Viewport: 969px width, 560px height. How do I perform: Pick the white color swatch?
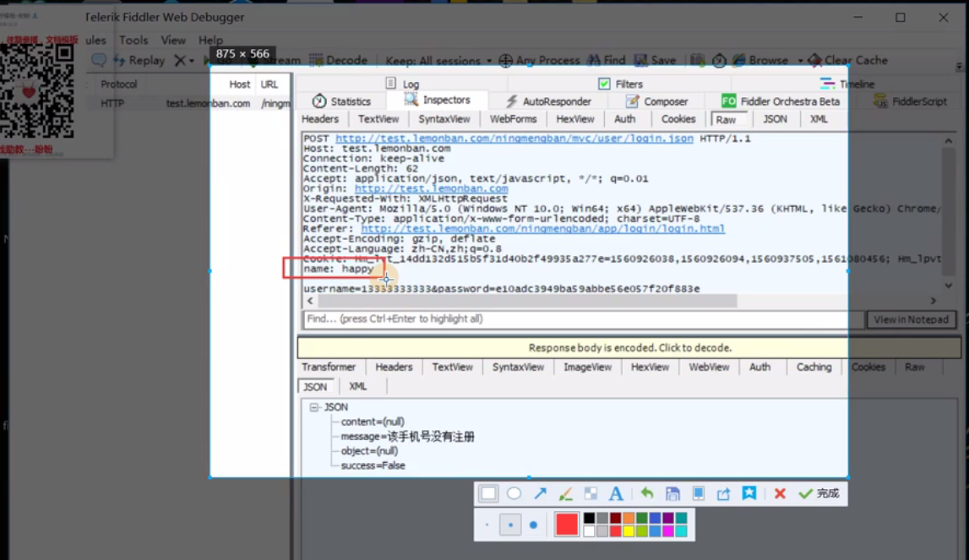589,531
